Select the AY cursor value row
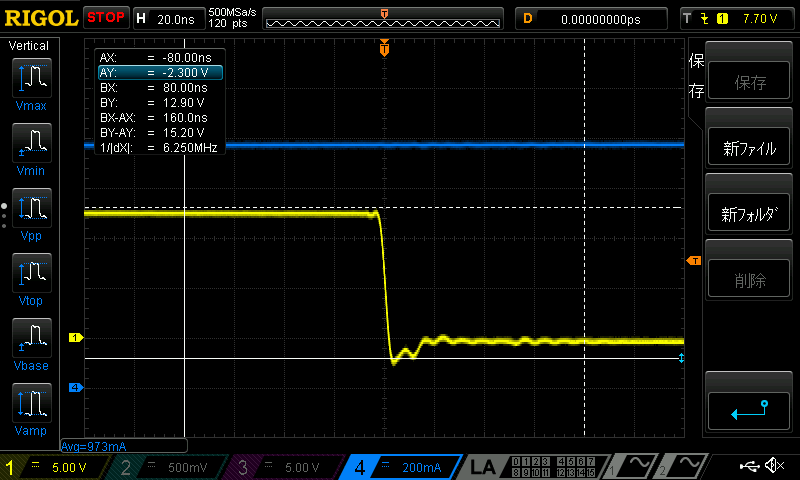 (x=160, y=73)
